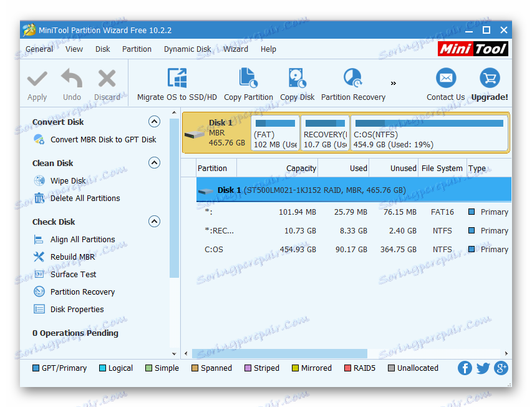Start Partition Recovery from the toolbar
Screen dimensions: 532x407
(353, 84)
